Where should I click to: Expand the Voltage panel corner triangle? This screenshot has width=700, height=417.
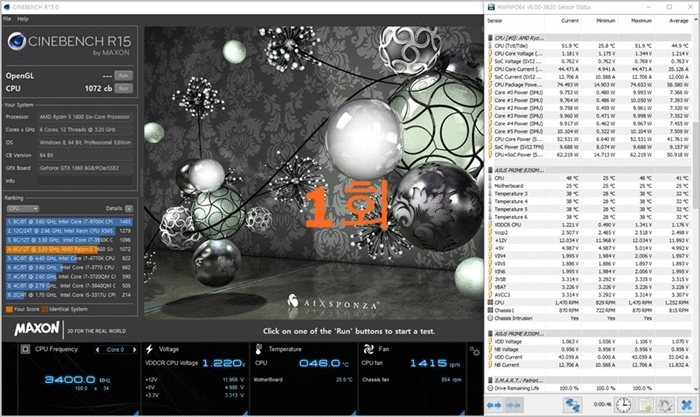click(x=246, y=413)
